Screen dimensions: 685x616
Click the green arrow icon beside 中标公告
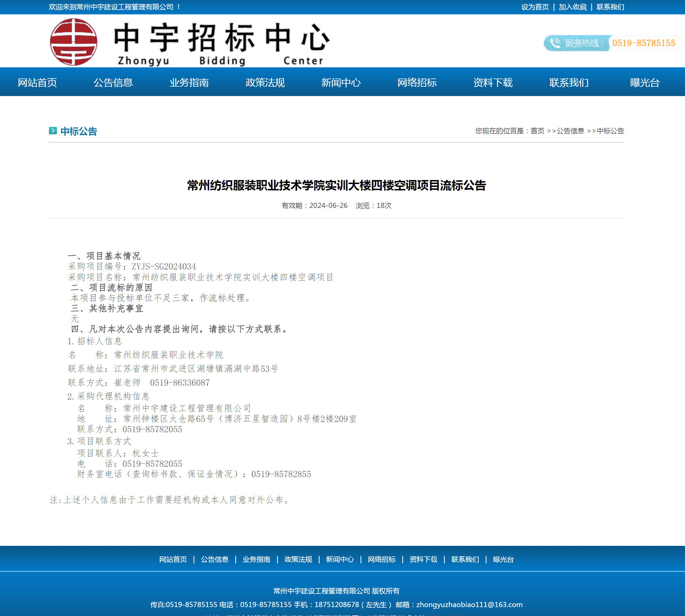(x=53, y=131)
